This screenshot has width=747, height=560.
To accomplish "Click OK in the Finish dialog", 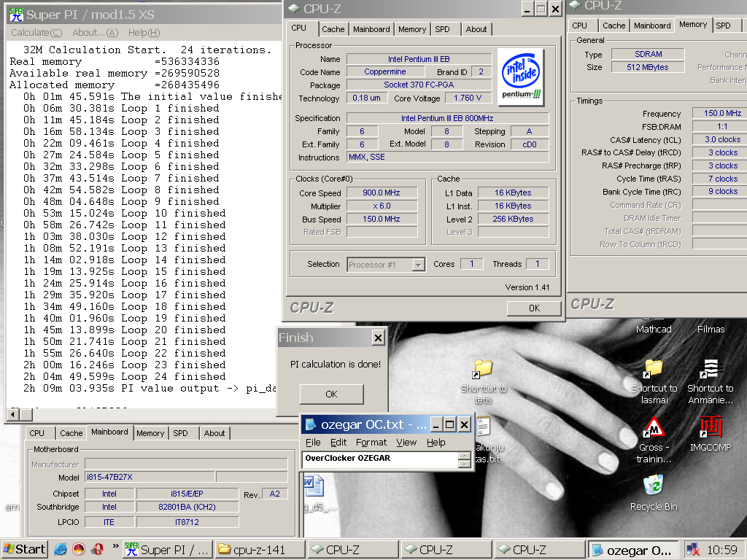I will [x=332, y=394].
